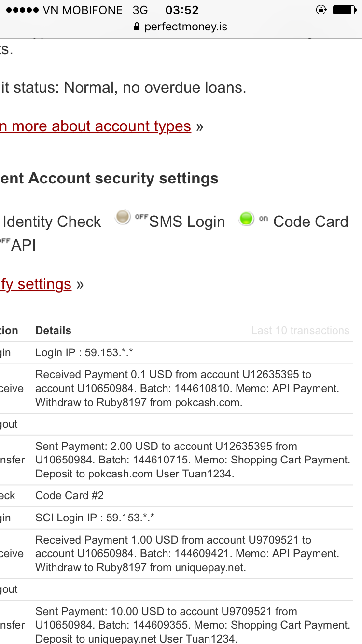Tap the rotation lock status icon
Image resolution: width=362 pixels, height=644 pixels.
[321, 10]
